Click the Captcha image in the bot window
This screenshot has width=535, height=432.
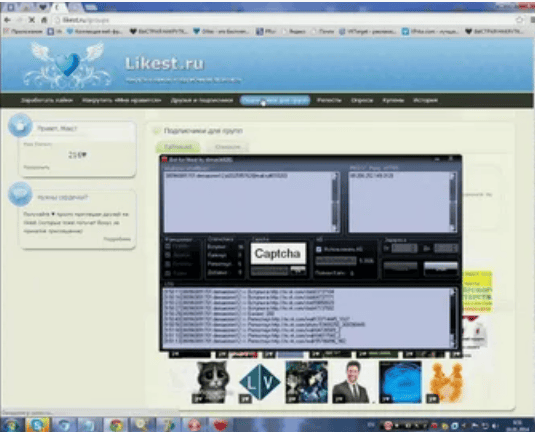[x=278, y=253]
